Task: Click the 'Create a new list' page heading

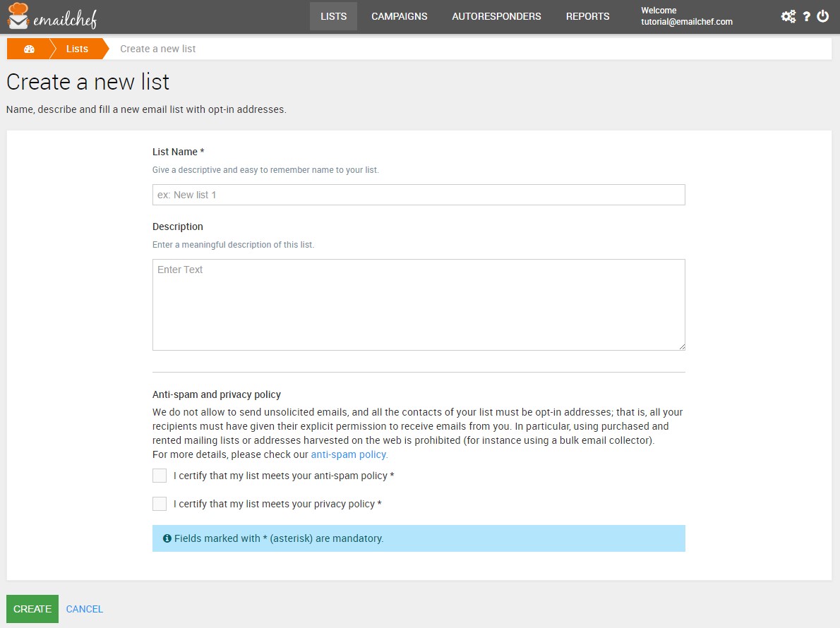Action: [x=88, y=83]
